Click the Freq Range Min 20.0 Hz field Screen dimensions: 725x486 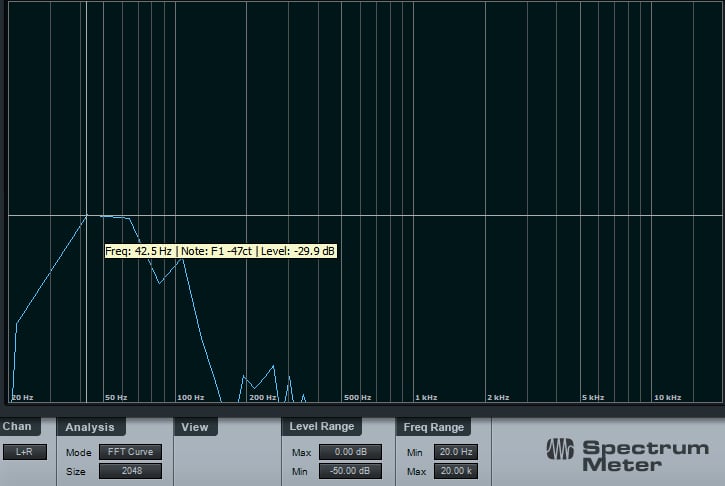pos(455,452)
